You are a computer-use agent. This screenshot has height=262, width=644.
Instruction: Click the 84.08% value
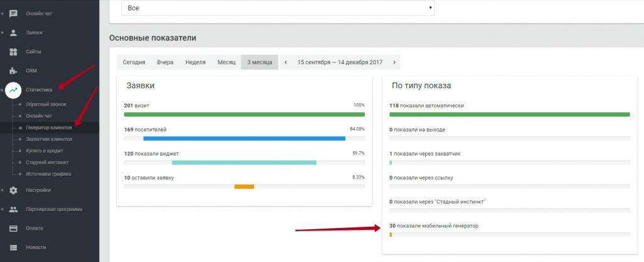tap(357, 129)
